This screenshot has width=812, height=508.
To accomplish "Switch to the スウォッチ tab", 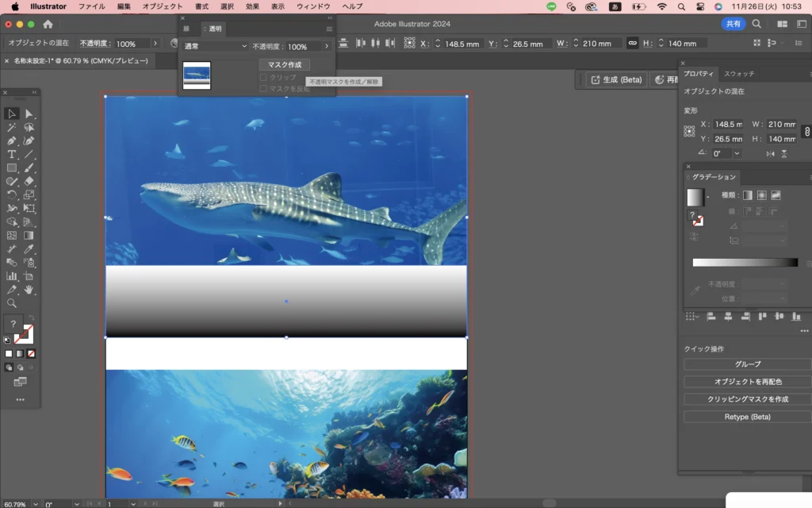I will (x=739, y=74).
